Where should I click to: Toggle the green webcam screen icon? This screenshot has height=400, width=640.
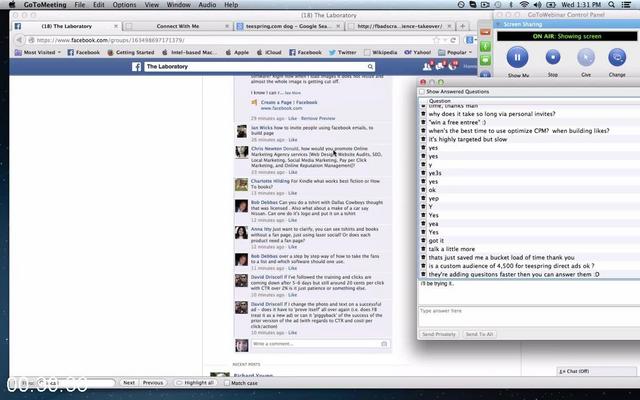pyautogui.click(x=485, y=60)
